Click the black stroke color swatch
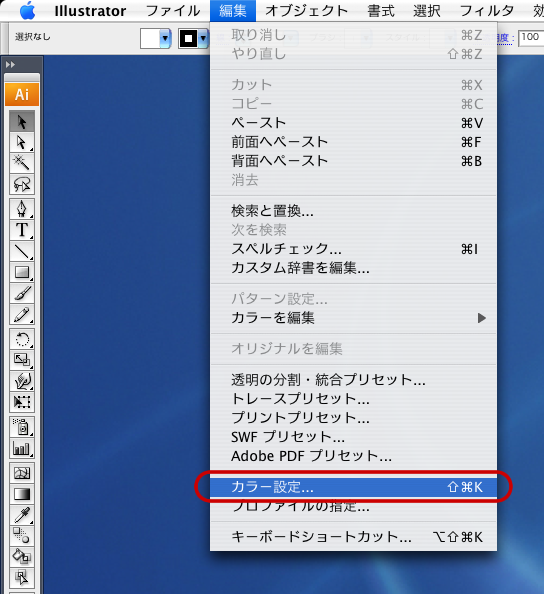544x594 pixels. [x=189, y=38]
